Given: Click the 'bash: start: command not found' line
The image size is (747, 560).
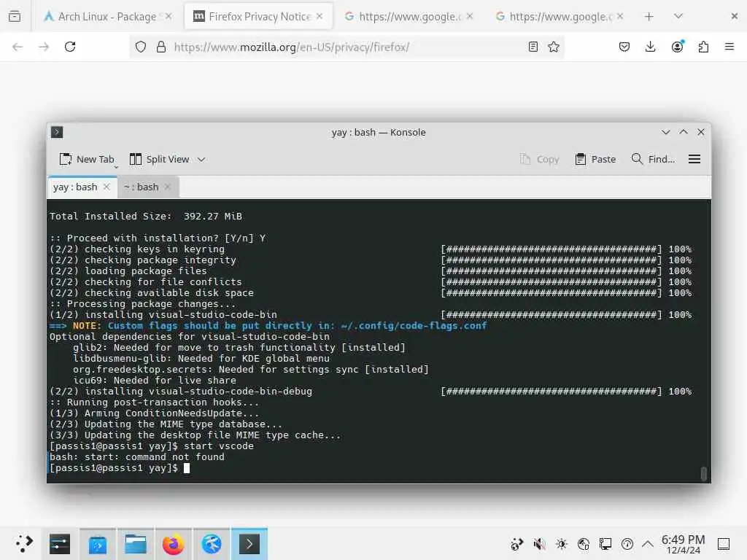Looking at the screenshot, I should click(x=136, y=457).
